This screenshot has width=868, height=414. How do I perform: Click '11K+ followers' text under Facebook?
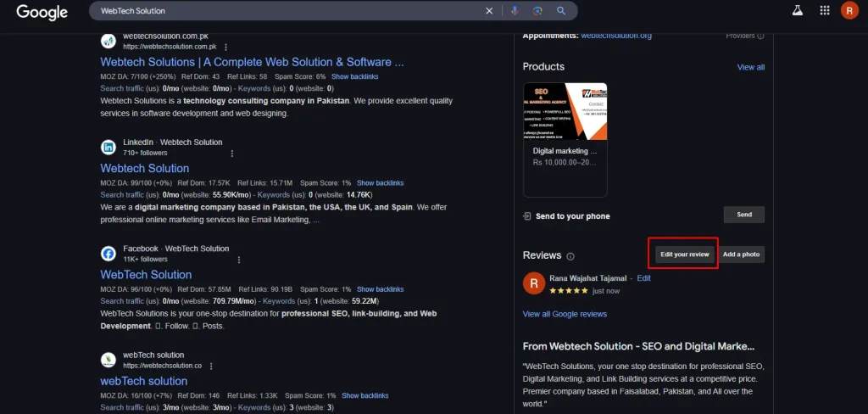point(145,260)
